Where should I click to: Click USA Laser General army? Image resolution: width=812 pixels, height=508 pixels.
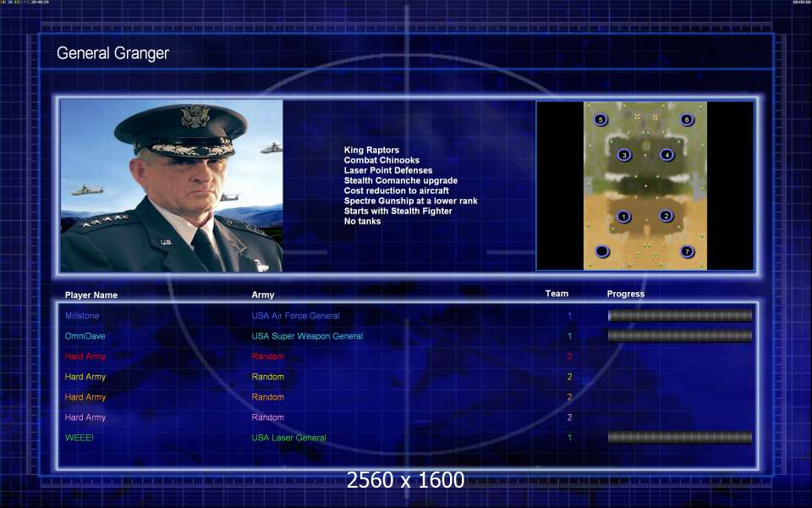coord(288,438)
